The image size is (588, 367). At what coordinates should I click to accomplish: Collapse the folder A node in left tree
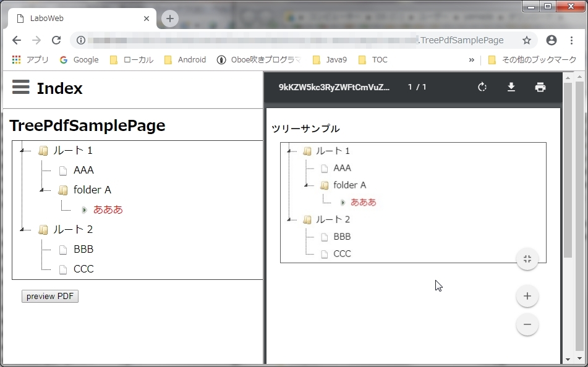42,190
